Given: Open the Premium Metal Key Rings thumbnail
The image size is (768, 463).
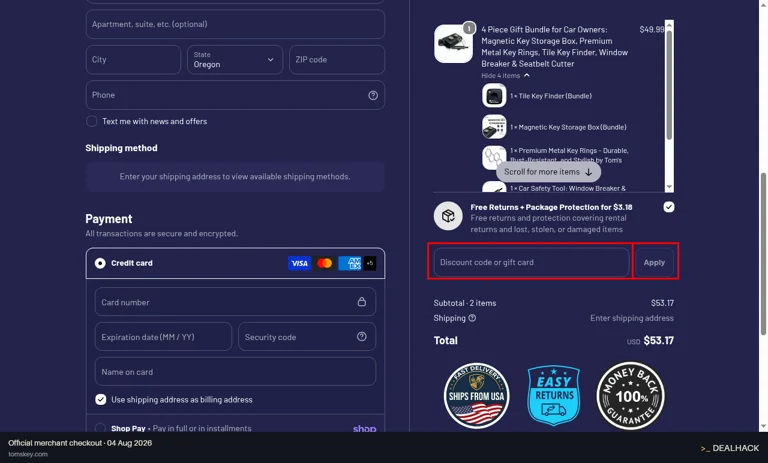Looking at the screenshot, I should pos(494,157).
